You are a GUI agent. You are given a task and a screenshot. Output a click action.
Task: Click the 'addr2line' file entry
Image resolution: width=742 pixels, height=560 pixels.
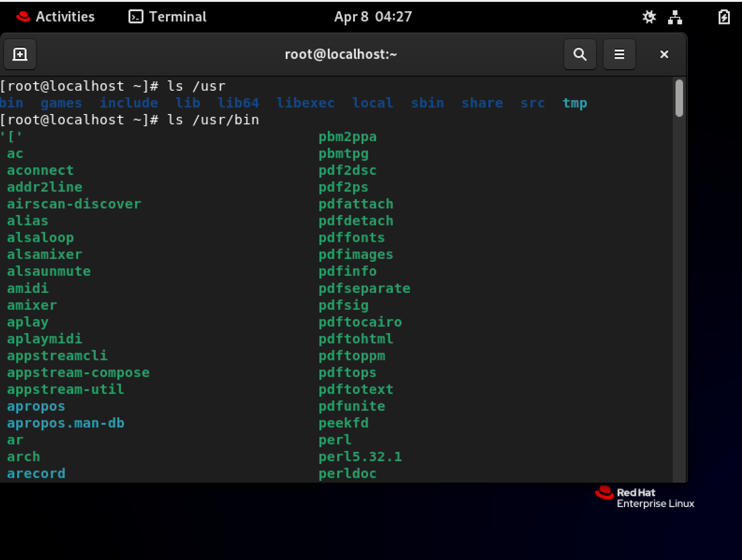(x=45, y=187)
